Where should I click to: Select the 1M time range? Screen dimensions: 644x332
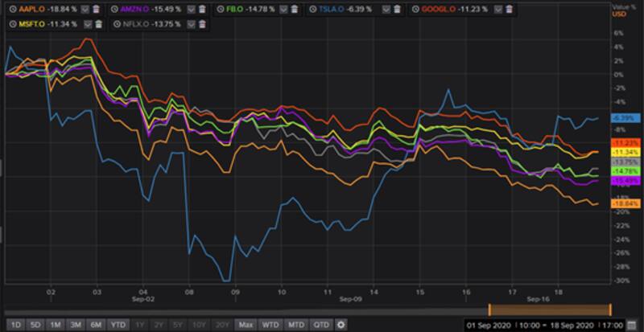(56, 325)
